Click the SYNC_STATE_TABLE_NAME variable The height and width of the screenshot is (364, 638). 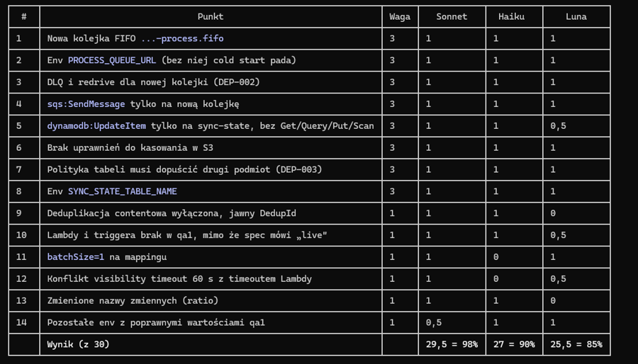[123, 191]
